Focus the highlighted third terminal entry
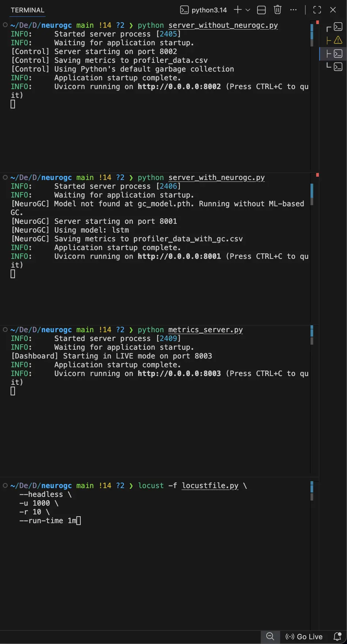Screen dimensions: 347x644 pyautogui.click(x=338, y=54)
